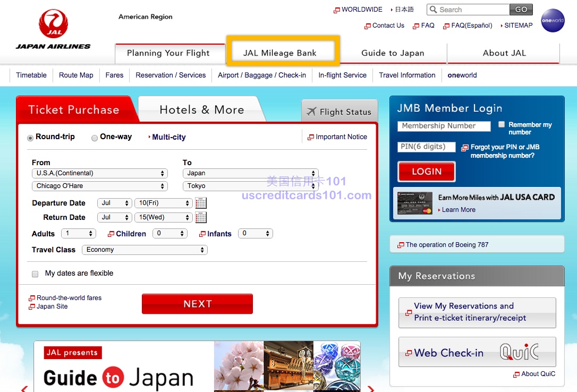Image resolution: width=577 pixels, height=392 pixels.
Task: Select the Round-trip radio button
Action: pos(30,138)
